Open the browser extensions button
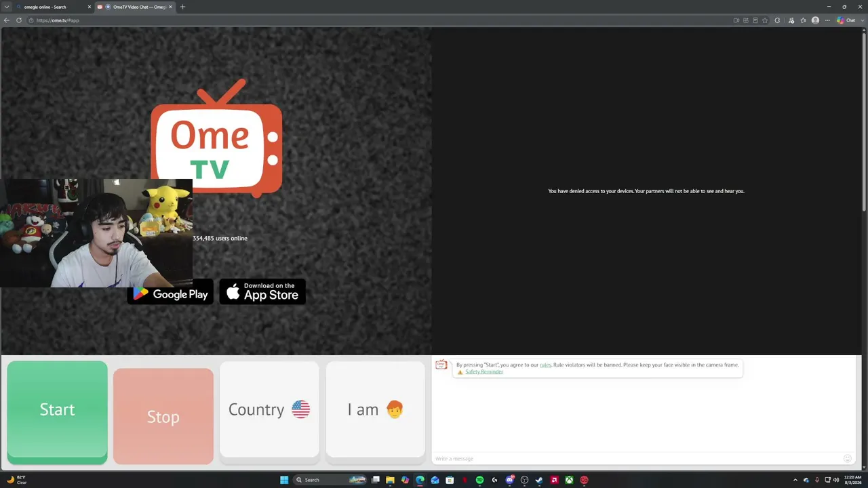 click(777, 20)
